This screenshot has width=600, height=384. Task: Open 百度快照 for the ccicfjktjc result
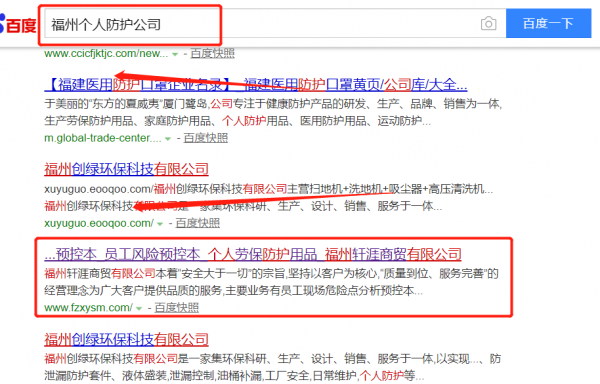pyautogui.click(x=212, y=54)
